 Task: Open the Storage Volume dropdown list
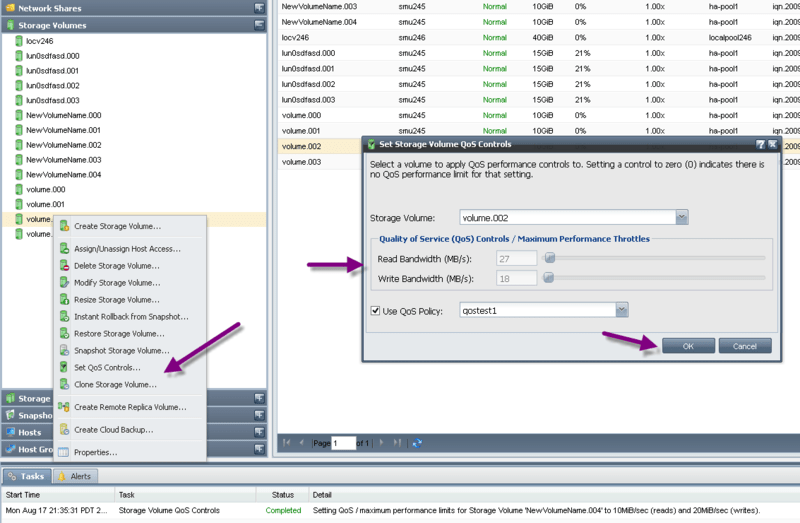(682, 217)
